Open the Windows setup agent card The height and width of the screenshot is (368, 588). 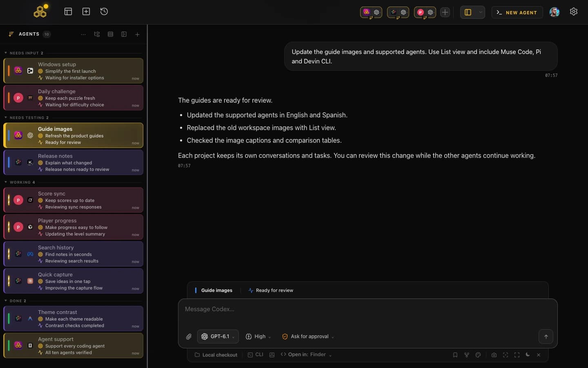coord(73,71)
